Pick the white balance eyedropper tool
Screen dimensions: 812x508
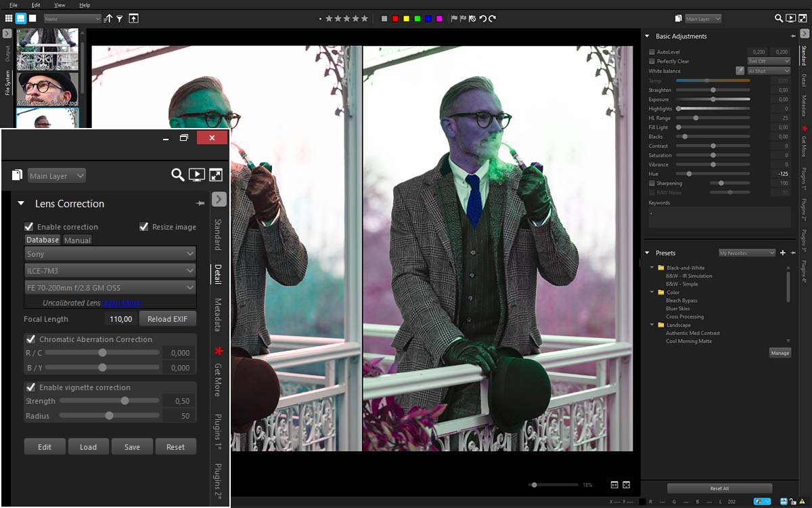click(x=740, y=70)
